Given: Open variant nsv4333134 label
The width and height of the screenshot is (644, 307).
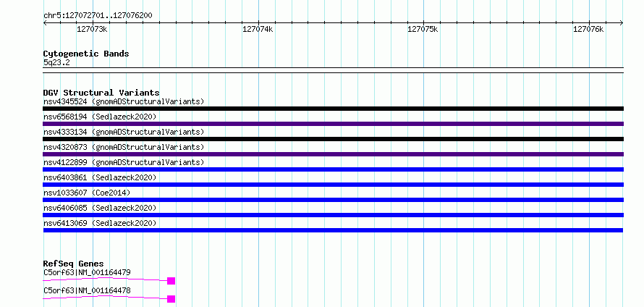Looking at the screenshot, I should 124,132.
